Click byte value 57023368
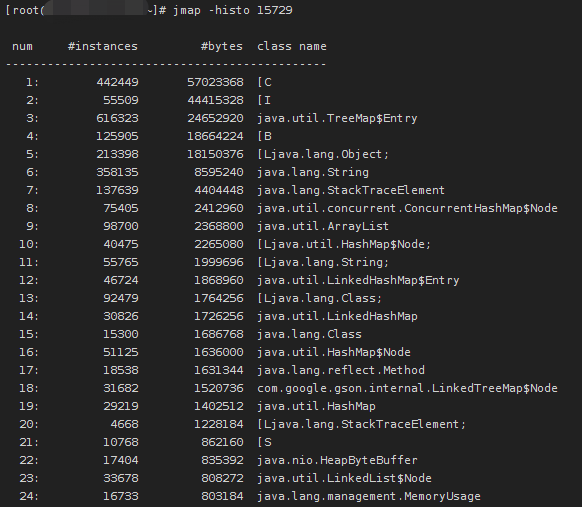 coord(215,82)
